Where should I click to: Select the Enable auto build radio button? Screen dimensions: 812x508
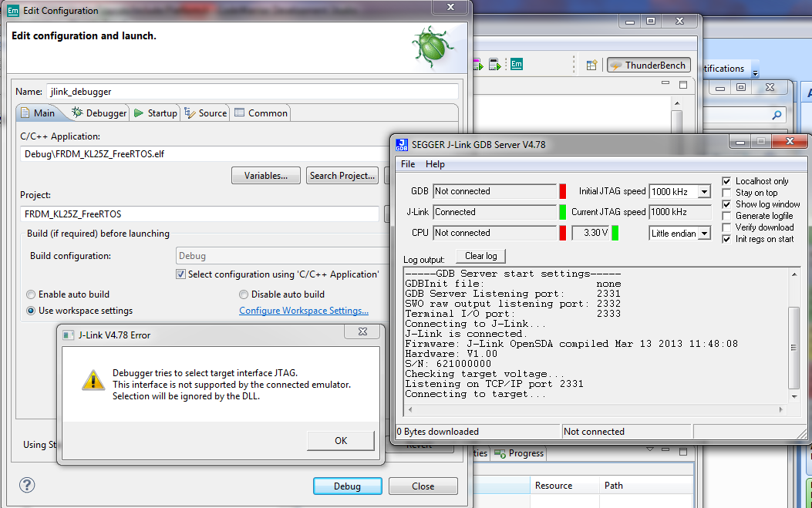[31, 294]
